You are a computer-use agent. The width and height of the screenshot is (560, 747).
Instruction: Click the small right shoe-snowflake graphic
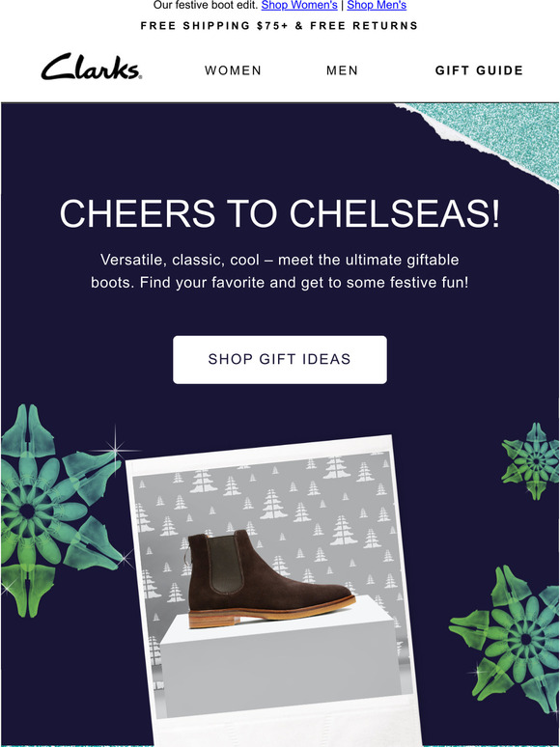point(532,460)
